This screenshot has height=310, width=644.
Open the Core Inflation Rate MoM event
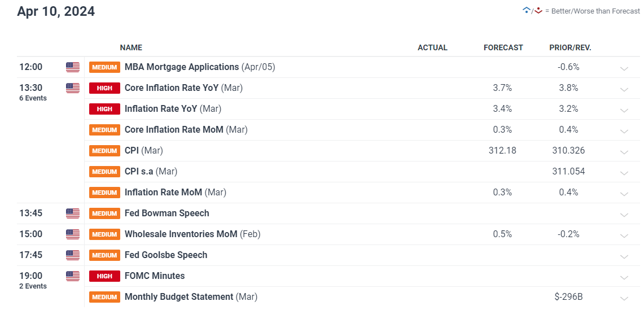coord(186,129)
